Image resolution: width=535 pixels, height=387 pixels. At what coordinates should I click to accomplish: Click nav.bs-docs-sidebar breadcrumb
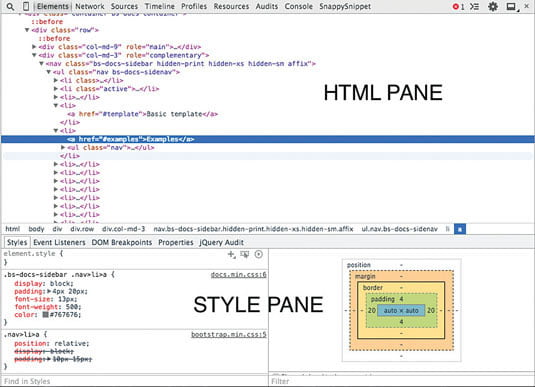(x=253, y=229)
